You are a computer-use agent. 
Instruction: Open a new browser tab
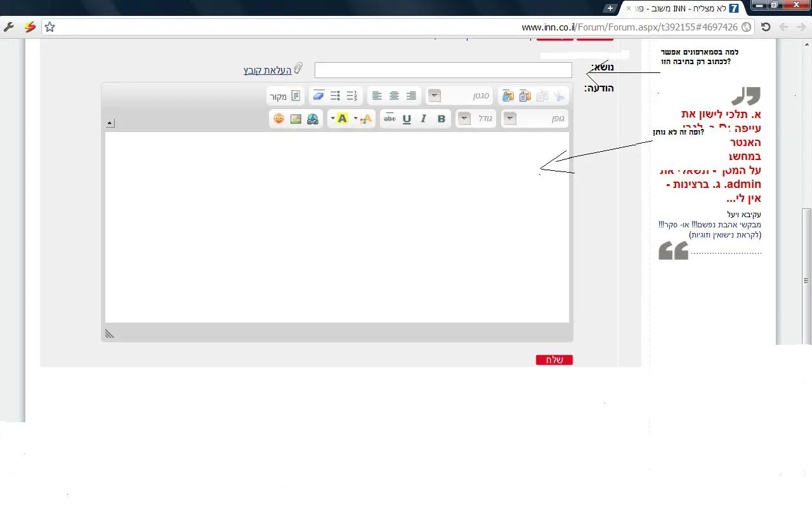point(610,8)
